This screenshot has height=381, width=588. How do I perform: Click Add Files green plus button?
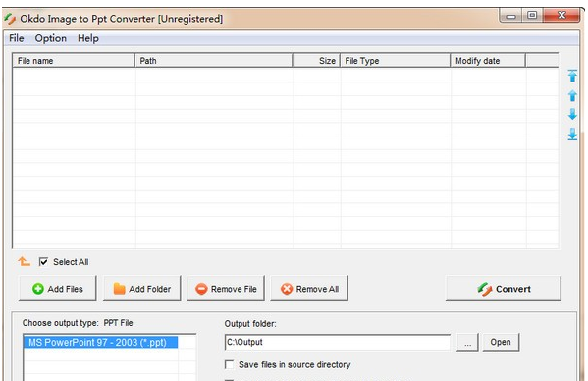pos(57,289)
